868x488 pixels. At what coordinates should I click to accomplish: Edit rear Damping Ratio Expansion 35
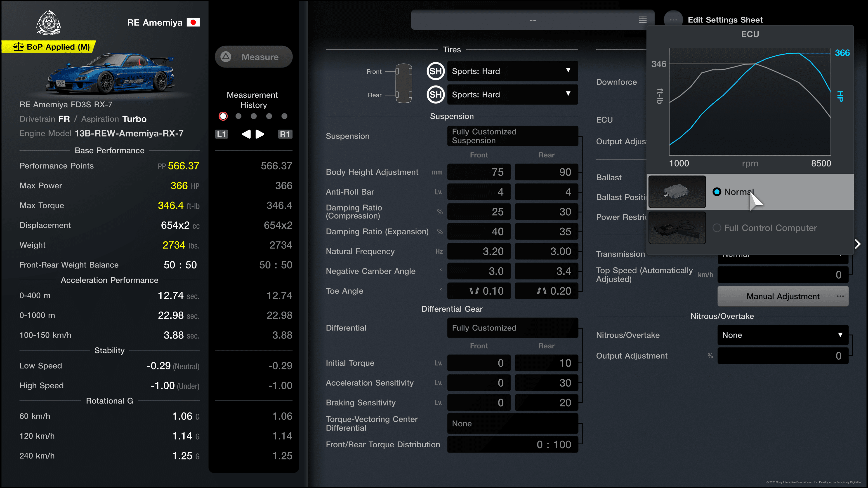pos(546,231)
